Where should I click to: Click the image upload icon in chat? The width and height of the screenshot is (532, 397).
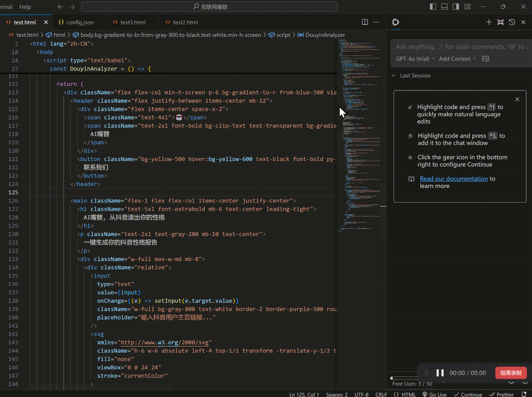485,59
